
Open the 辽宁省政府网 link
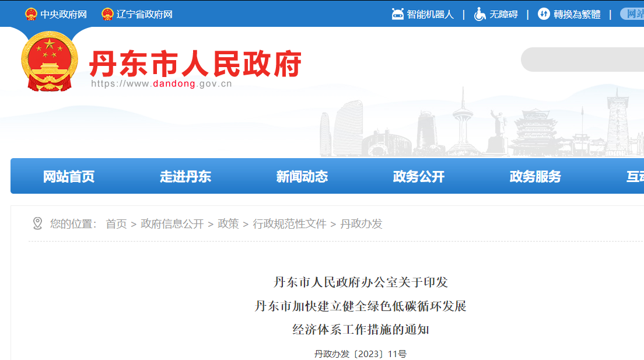pos(145,14)
